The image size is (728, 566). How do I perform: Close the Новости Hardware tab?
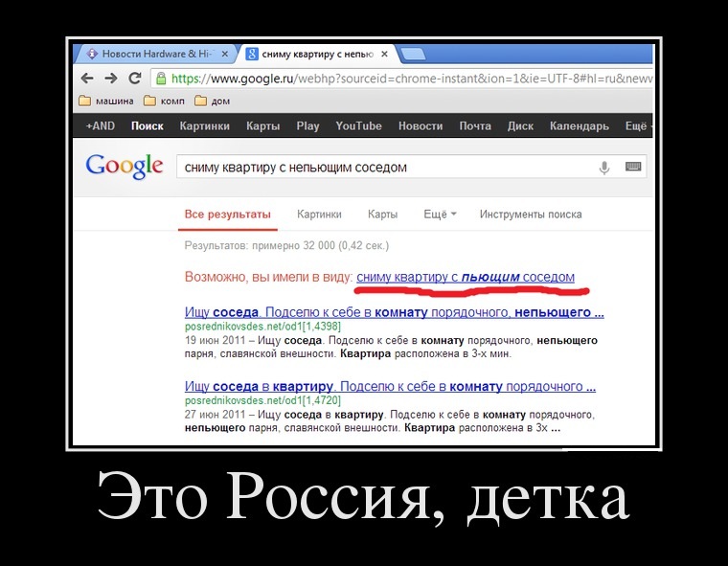225,54
